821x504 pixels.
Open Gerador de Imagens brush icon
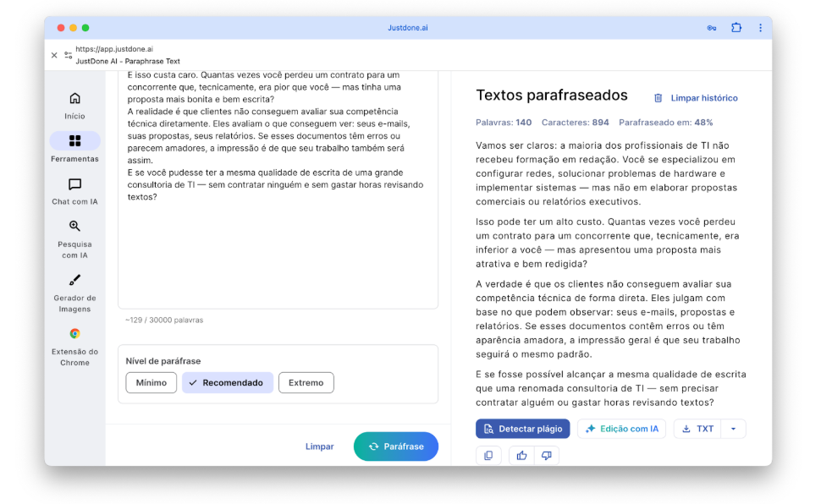(74, 280)
